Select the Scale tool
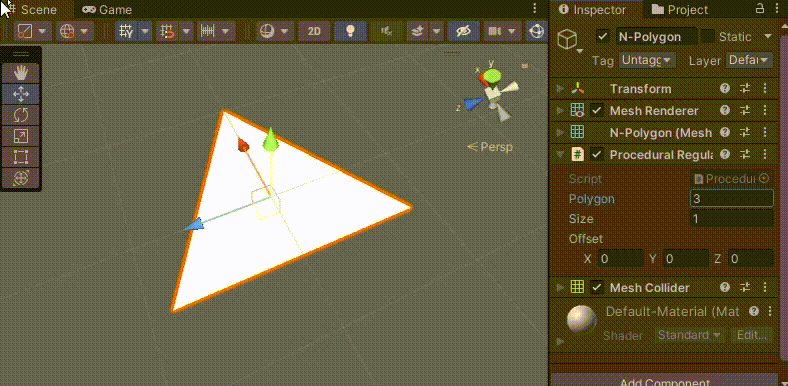Screen dimensions: 788x386 coord(21,136)
